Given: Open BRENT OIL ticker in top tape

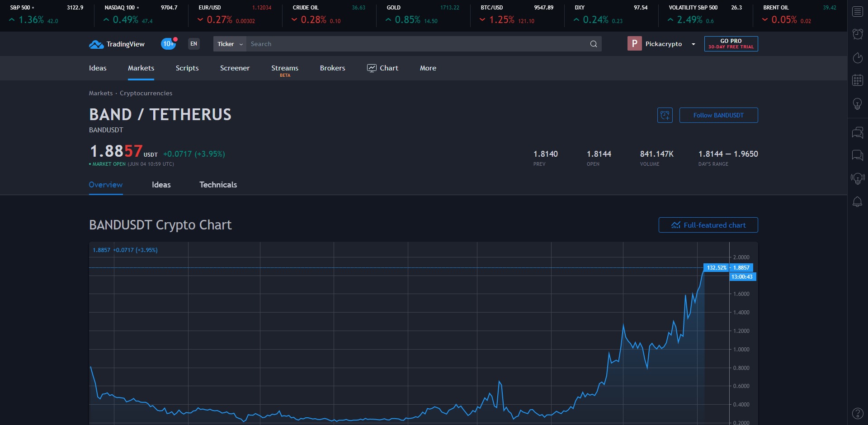Looking at the screenshot, I should click(799, 14).
